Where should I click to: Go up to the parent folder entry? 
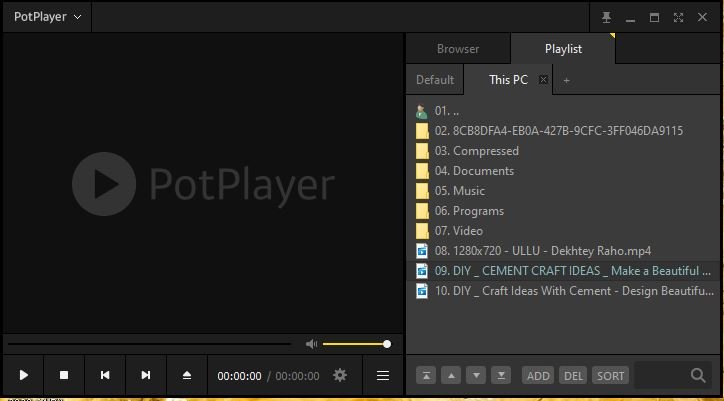561,111
